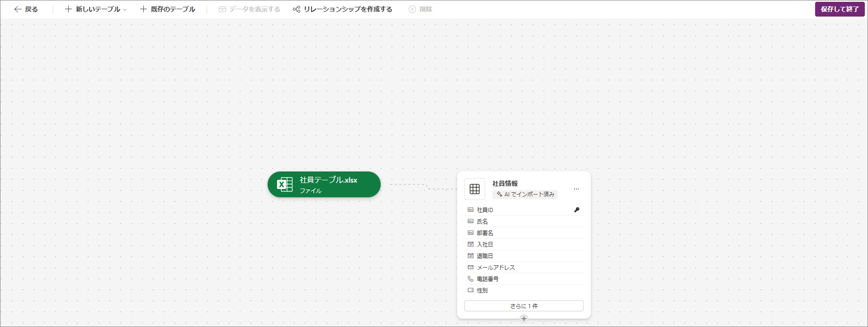
Task: Select the 社員ID column row
Action: tap(524, 210)
